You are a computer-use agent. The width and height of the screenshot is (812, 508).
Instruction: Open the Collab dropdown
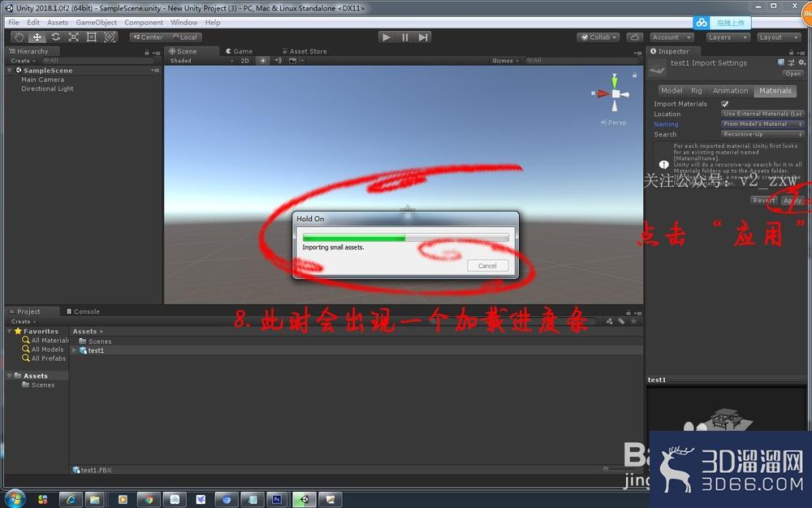598,37
